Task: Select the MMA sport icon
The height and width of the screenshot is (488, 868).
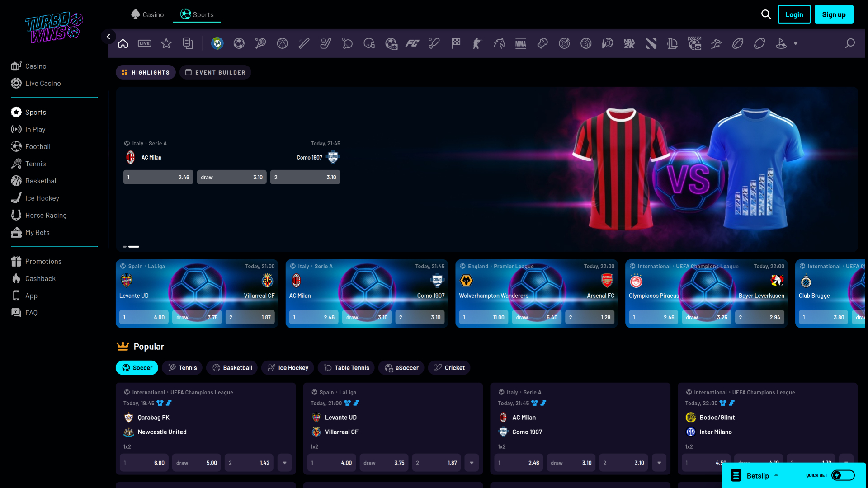Action: coord(520,43)
